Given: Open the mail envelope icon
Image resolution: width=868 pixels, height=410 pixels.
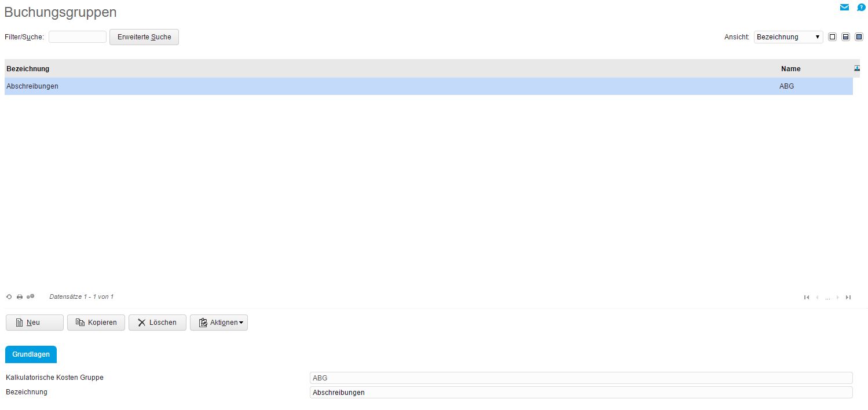Looking at the screenshot, I should coord(844,8).
